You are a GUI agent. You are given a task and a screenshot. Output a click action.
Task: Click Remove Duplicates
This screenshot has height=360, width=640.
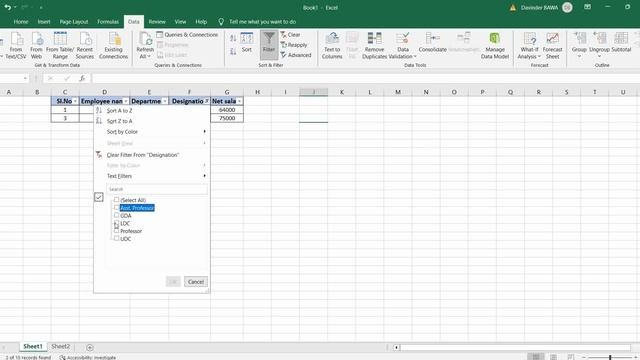[x=374, y=45]
